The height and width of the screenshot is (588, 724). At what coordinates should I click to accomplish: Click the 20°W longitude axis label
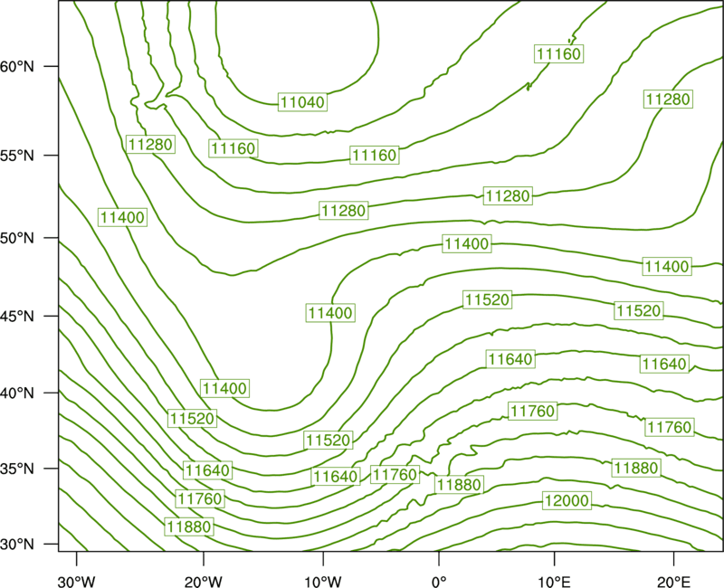point(203,582)
